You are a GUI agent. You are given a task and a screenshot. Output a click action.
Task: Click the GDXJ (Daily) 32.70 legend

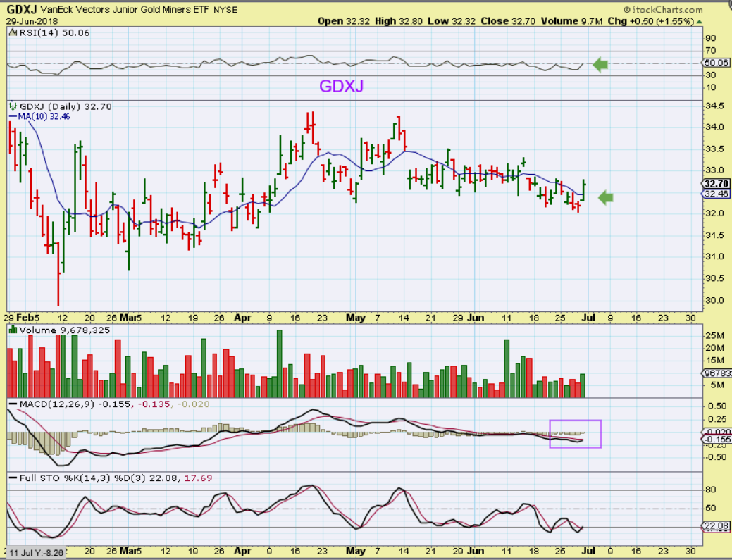(x=66, y=106)
